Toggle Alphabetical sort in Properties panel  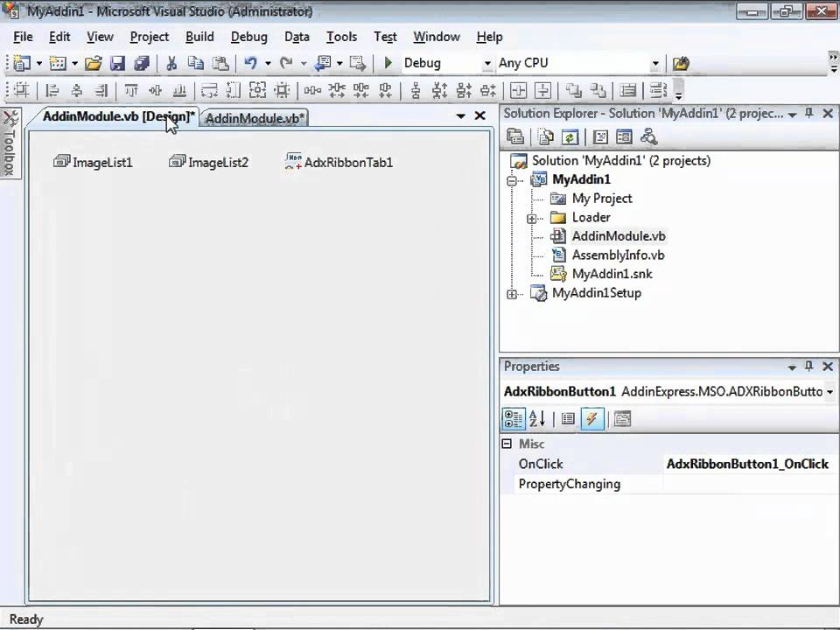pyautogui.click(x=537, y=419)
